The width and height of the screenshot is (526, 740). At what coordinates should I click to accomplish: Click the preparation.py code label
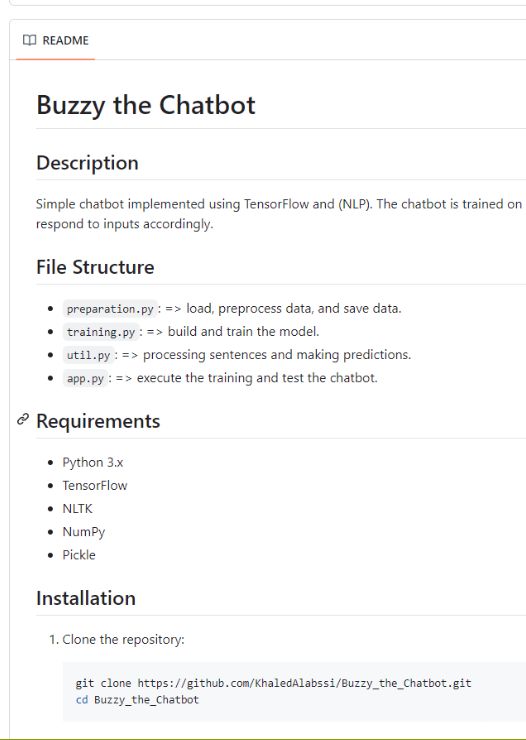tap(110, 309)
